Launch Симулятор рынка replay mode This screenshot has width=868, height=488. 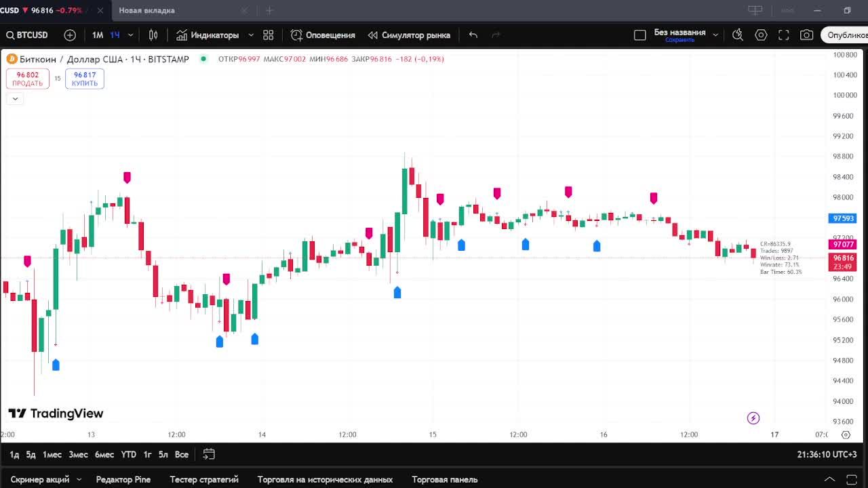409,35
